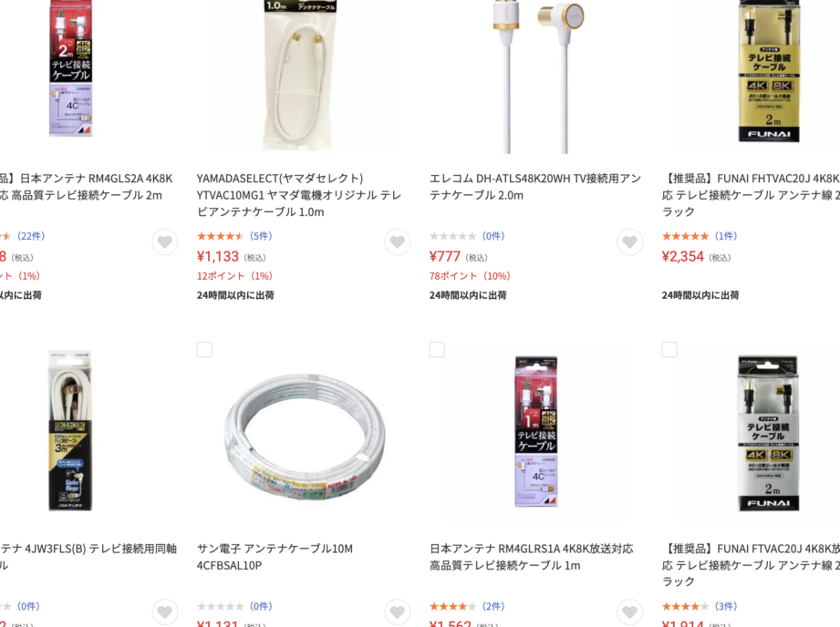Click the Elecom white gold connector image
Screen dimensions: 840x627
coord(535,77)
